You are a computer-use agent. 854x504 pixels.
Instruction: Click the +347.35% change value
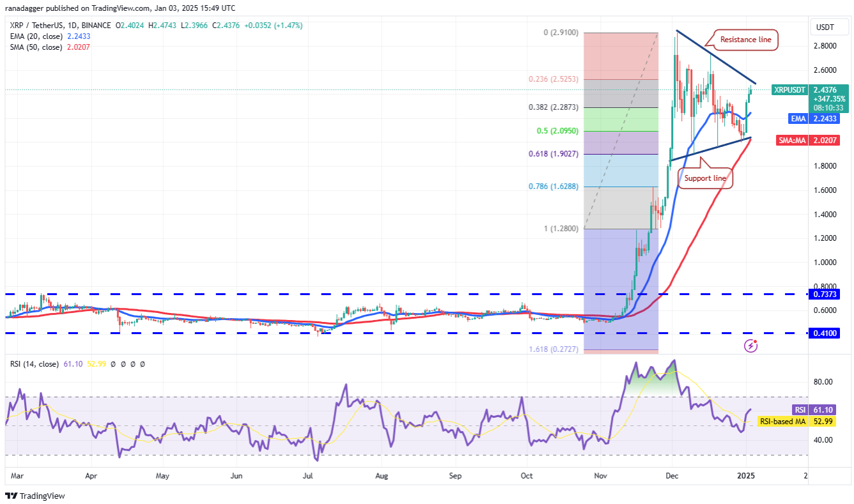(828, 99)
